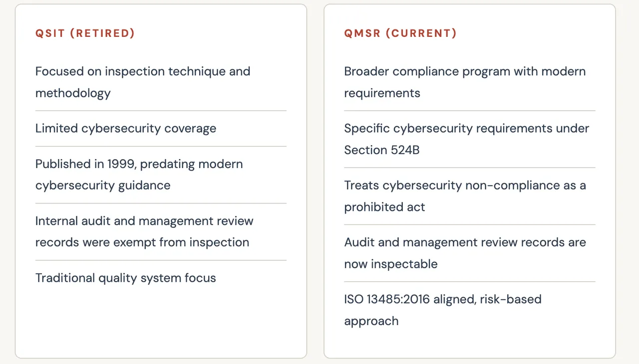This screenshot has width=639, height=364.
Task: Click 'Treats cybersecurity non-compliance as a prohibited act'
Action: point(465,196)
